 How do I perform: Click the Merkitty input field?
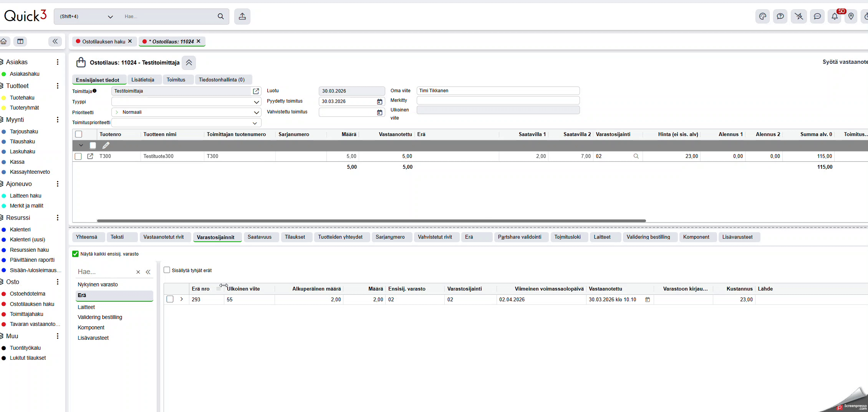498,100
